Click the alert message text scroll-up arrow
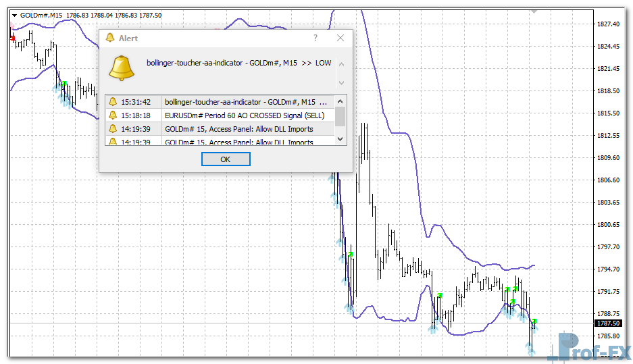633x364 pixels. (340, 64)
